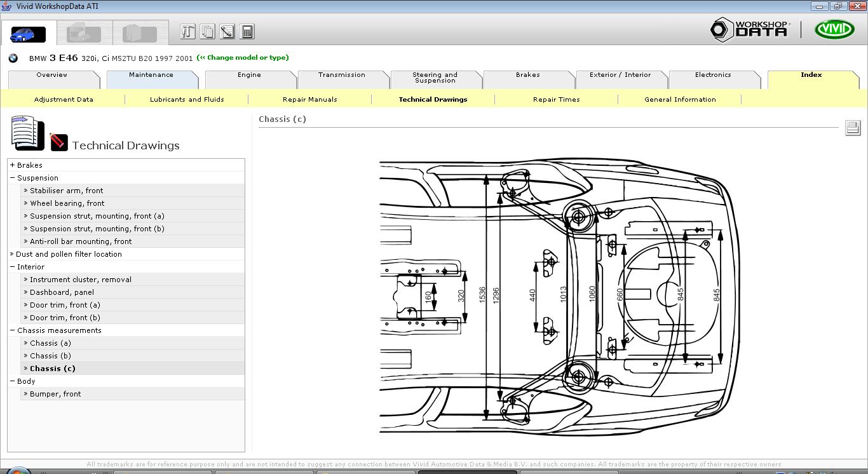Screen dimensions: 868x474
Task: Select Dust and pollen filter location
Action: pyautogui.click(x=69, y=254)
